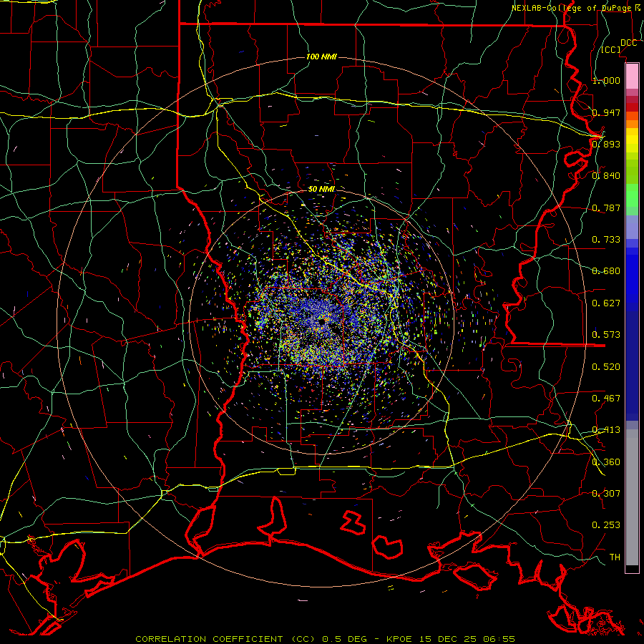The image size is (644, 644).
Task: Select the 0.467 scale value
Action: [606, 399]
